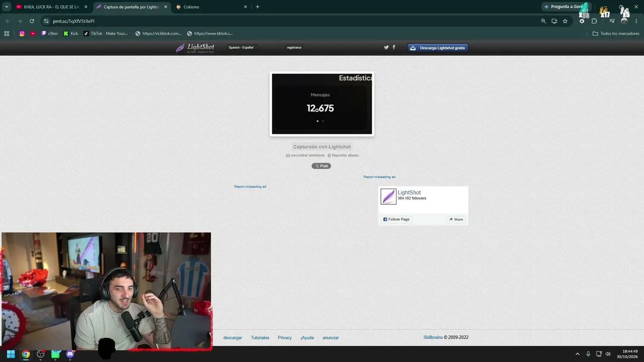644x362 pixels.
Task: Open a new browser tab
Action: 258,7
